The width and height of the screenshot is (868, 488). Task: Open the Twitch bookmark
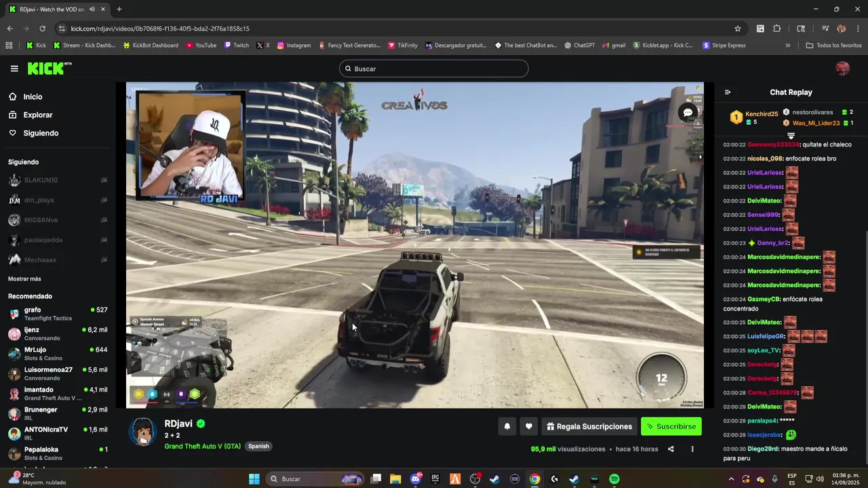[236, 45]
